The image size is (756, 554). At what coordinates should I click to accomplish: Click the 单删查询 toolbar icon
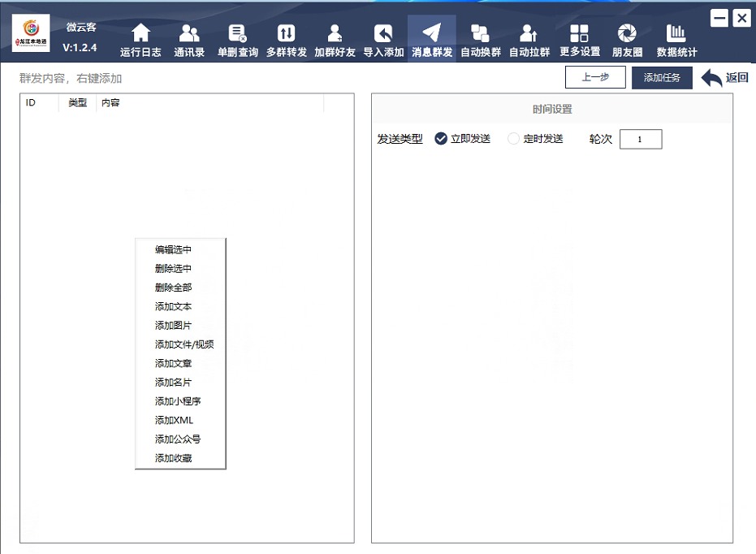[238, 33]
